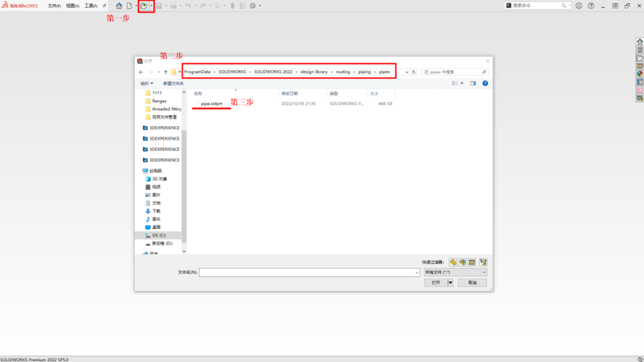Click the SolidWorks Home icon
Image resolution: width=644 pixels, height=362 pixels.
coord(119,6)
